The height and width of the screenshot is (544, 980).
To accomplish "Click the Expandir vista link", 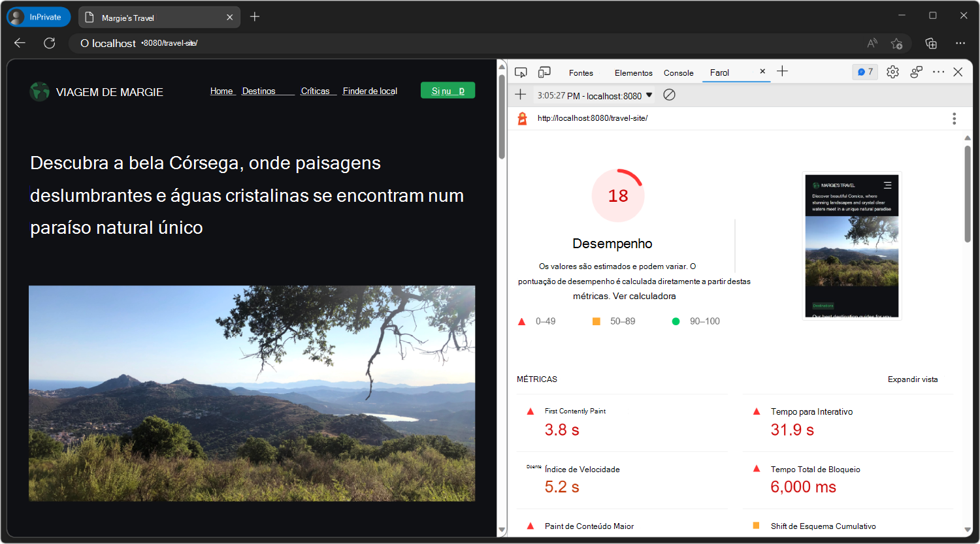I will (912, 379).
